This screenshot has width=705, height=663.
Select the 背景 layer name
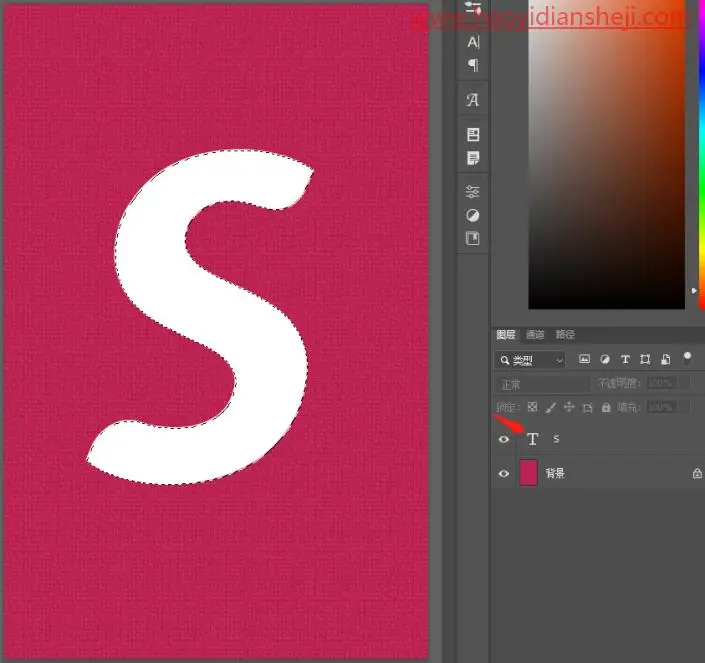(x=555, y=473)
